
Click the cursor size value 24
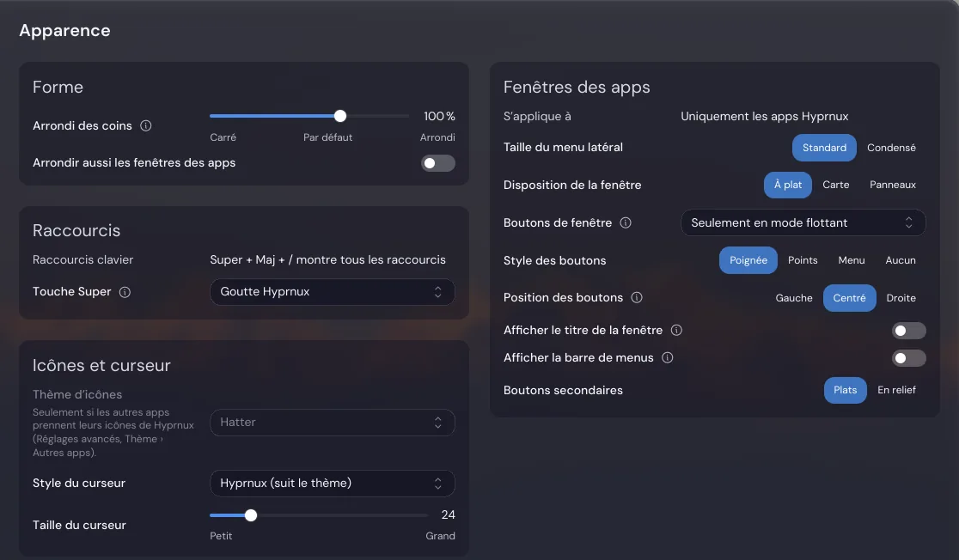449,514
